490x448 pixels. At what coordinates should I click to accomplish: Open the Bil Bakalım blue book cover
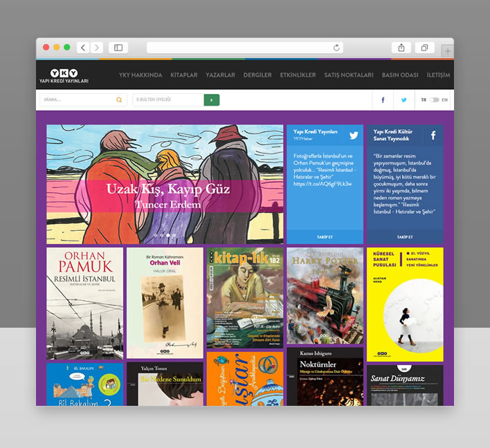click(84, 384)
